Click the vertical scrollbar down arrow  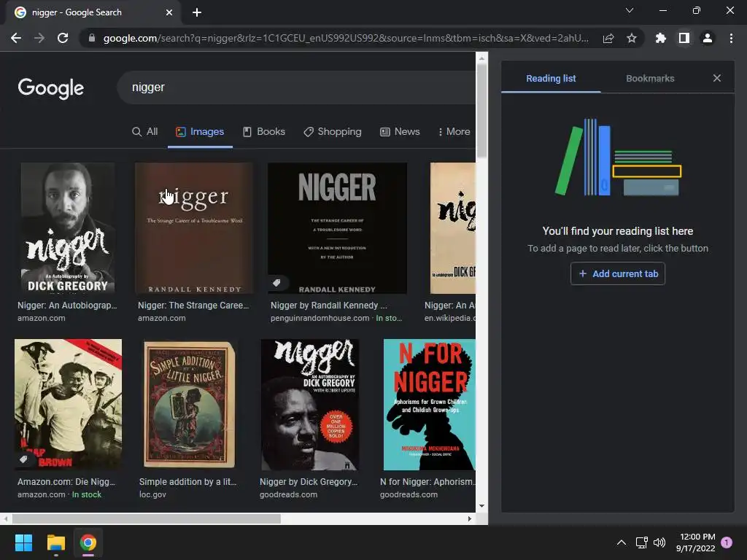pos(481,506)
